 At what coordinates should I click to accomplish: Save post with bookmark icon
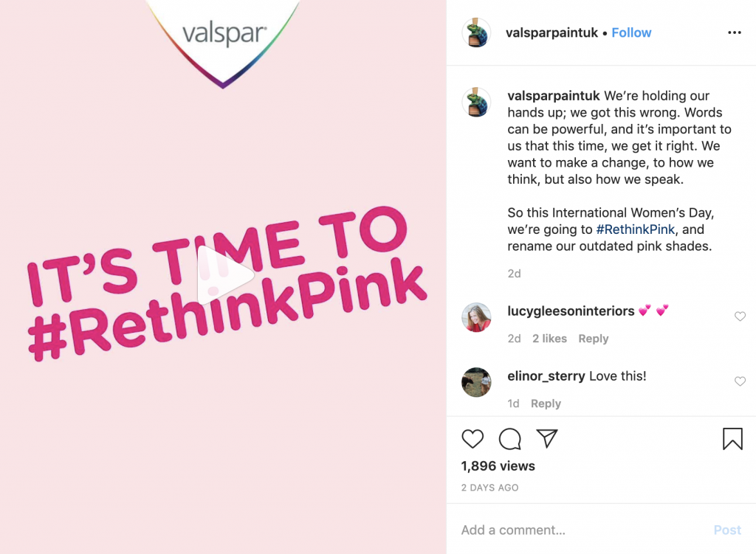(x=732, y=439)
